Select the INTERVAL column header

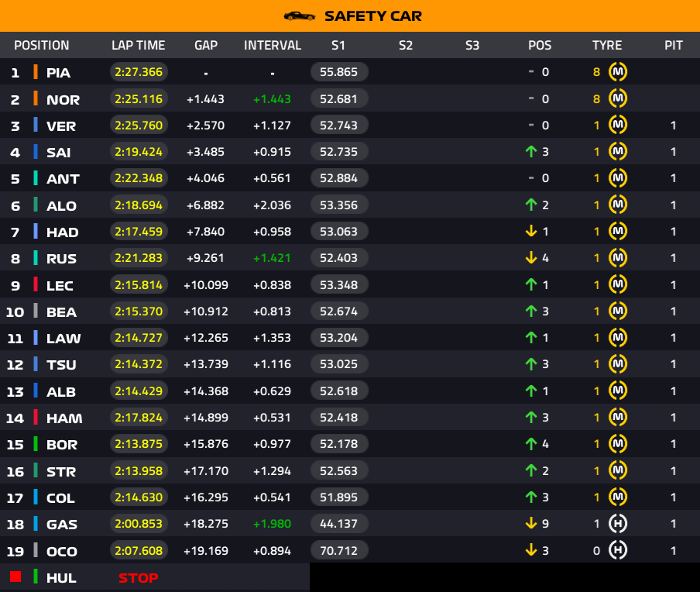[273, 45]
